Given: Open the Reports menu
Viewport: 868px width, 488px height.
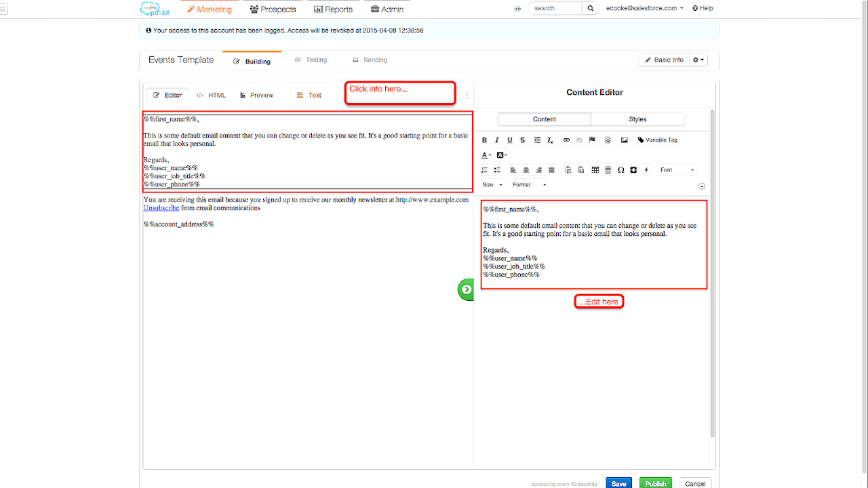Looking at the screenshot, I should [333, 9].
